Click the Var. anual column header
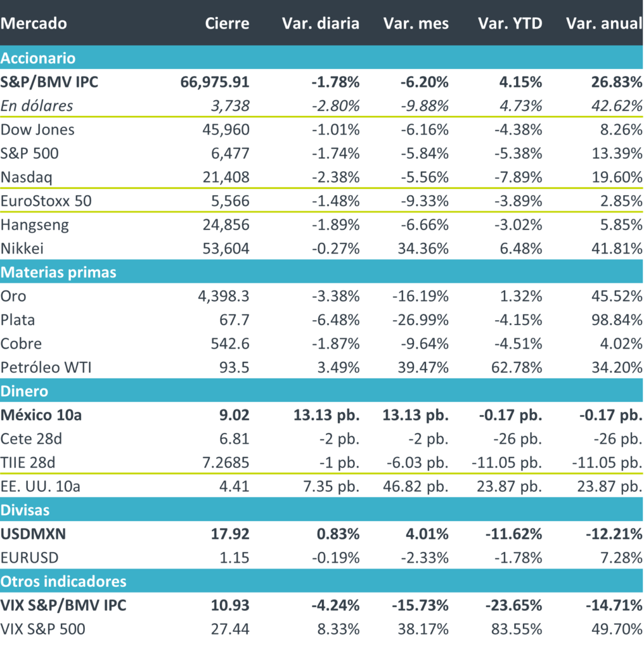This screenshot has height=649, width=644. [603, 24]
